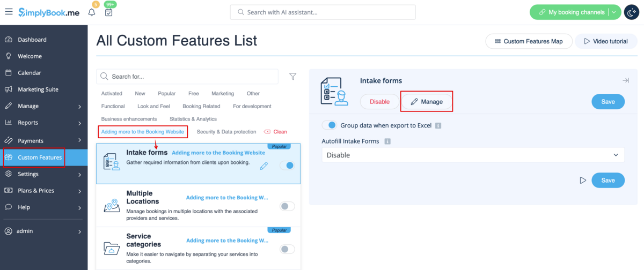Viewport: 644px width, 270px height.
Task: Click the Manage button for Intake forms
Action: [427, 102]
